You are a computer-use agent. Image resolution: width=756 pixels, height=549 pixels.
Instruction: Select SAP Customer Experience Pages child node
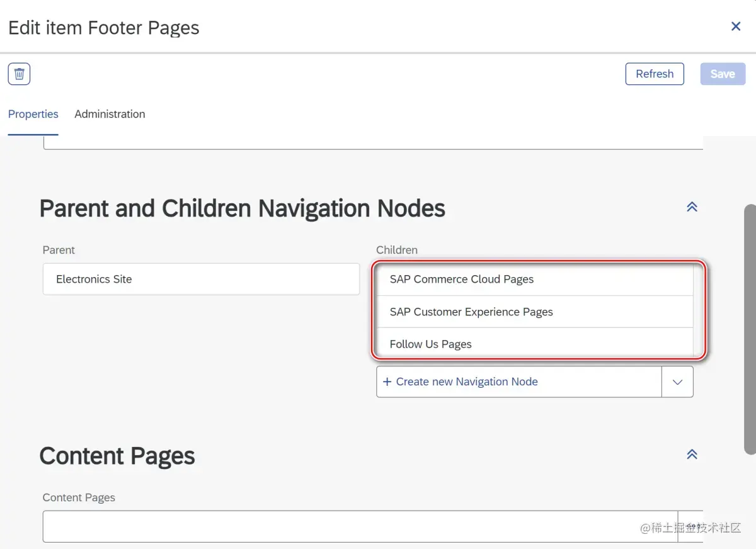[471, 312]
